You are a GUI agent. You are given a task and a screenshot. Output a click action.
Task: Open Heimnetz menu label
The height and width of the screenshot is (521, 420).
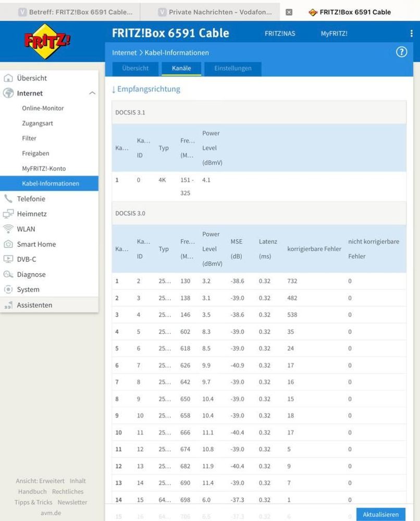[x=32, y=214]
